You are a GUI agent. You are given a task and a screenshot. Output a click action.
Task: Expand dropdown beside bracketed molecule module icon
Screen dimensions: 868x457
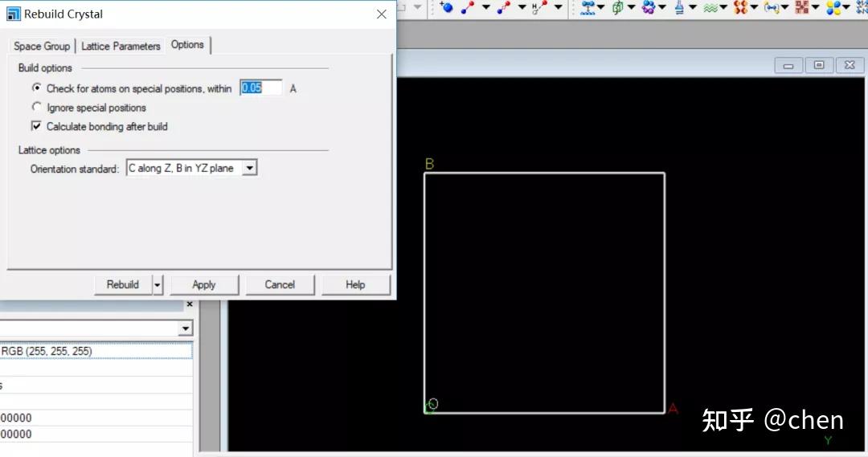point(784,7)
